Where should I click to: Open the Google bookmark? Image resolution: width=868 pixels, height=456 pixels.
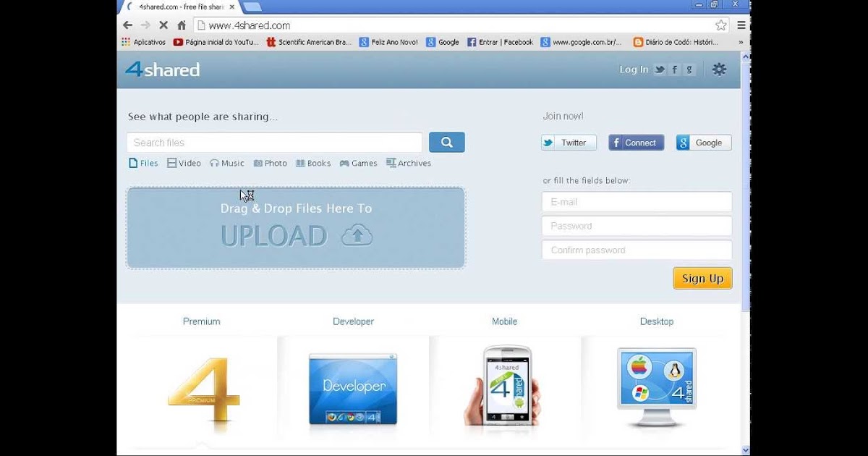tap(443, 42)
